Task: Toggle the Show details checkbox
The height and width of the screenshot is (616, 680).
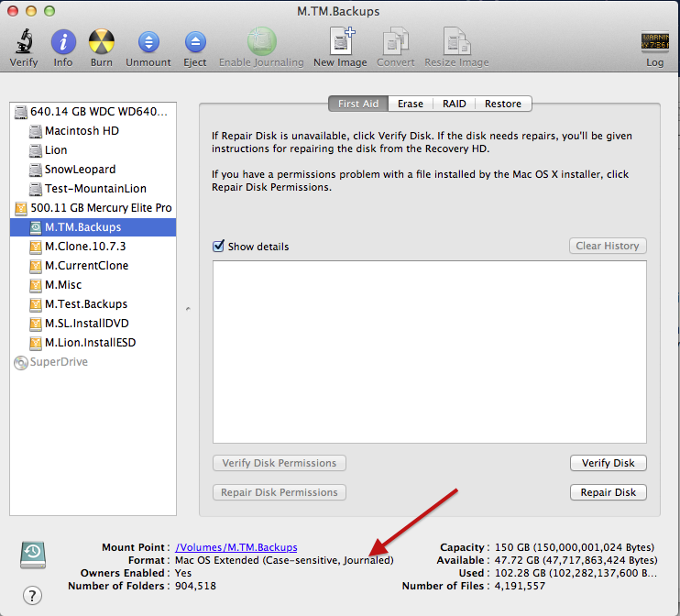Action: pyautogui.click(x=218, y=246)
